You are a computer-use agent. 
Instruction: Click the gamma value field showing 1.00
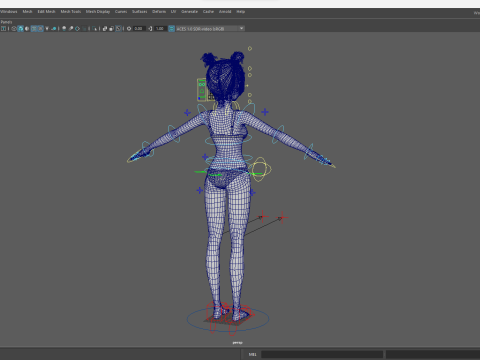coord(160,29)
